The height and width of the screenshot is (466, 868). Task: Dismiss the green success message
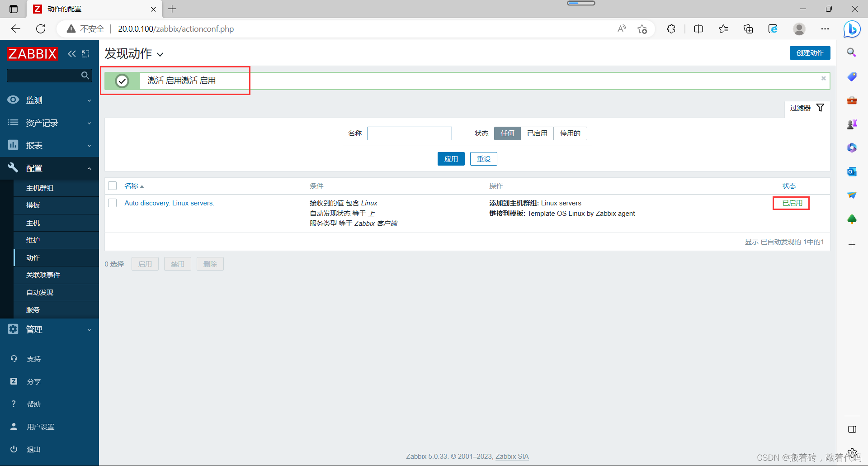click(823, 78)
